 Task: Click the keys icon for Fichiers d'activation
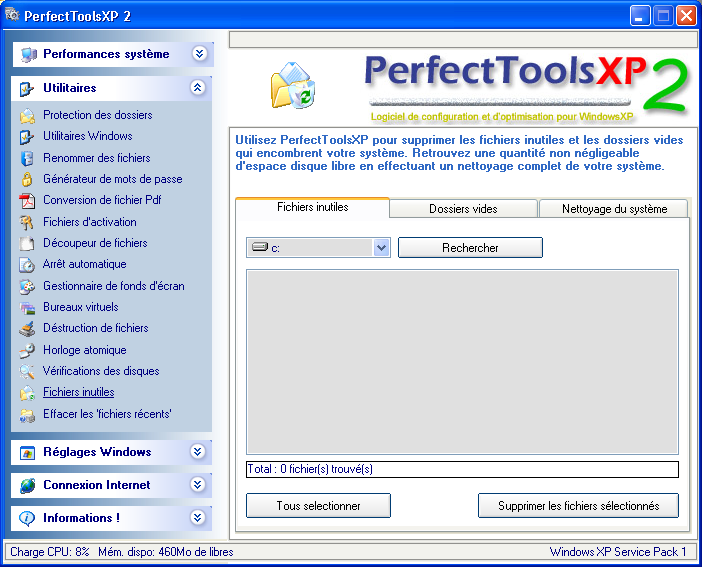click(27, 222)
